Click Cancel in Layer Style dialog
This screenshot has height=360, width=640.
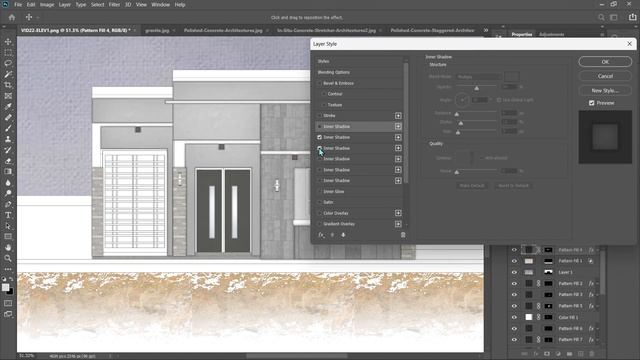pos(605,76)
